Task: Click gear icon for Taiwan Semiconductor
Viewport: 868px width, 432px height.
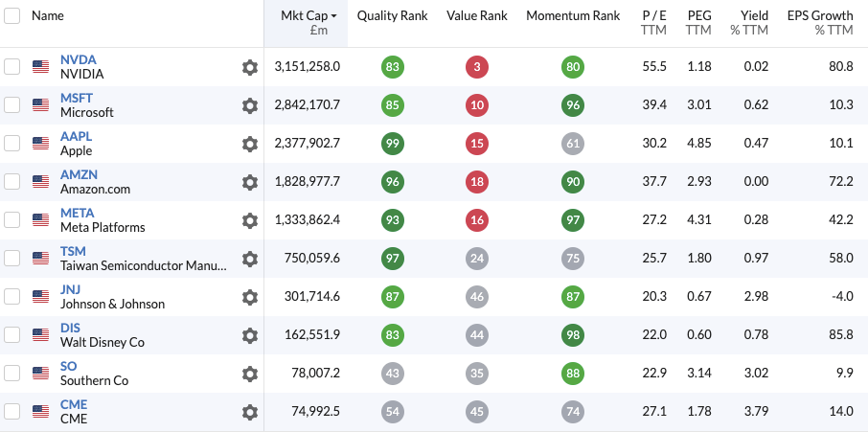Action: (250, 259)
